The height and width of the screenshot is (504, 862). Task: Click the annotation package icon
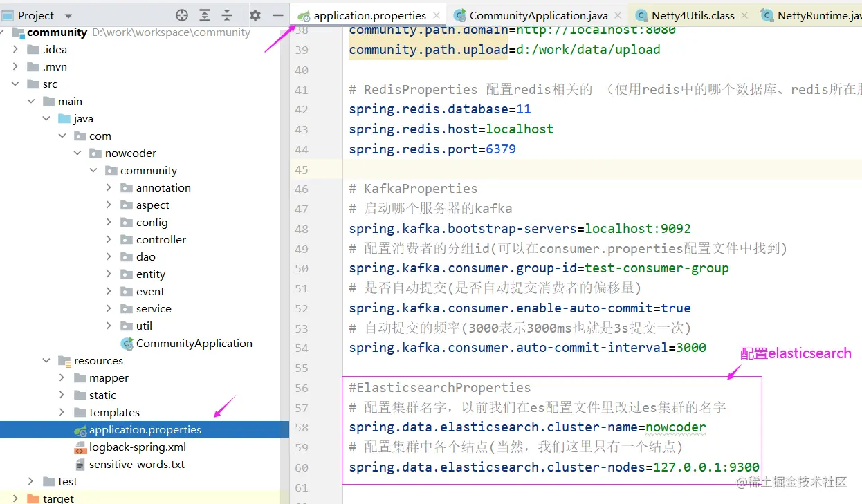126,188
